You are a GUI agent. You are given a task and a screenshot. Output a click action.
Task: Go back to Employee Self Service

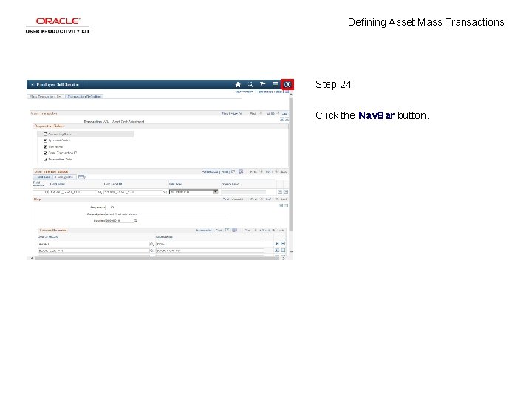(55, 84)
